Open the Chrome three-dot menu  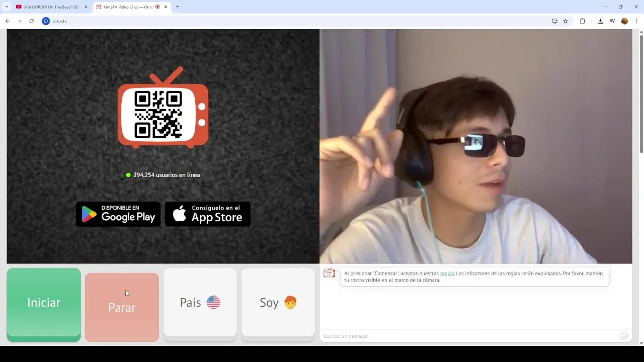pyautogui.click(x=636, y=21)
